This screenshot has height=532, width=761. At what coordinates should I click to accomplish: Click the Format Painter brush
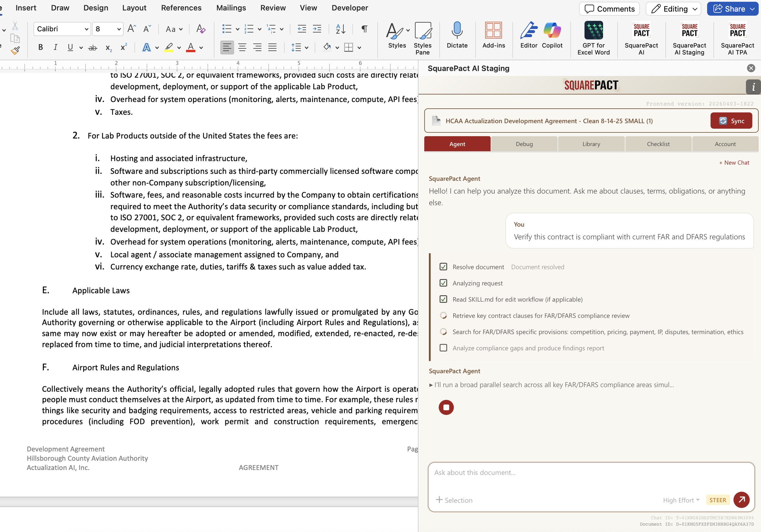[x=15, y=51]
